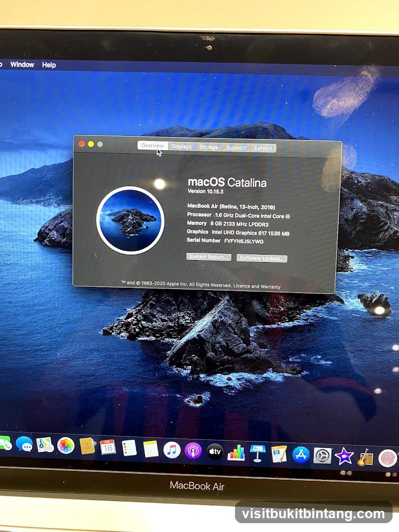Open FaceTime from the dock
This screenshot has width=399, height=532.
click(x=5, y=443)
